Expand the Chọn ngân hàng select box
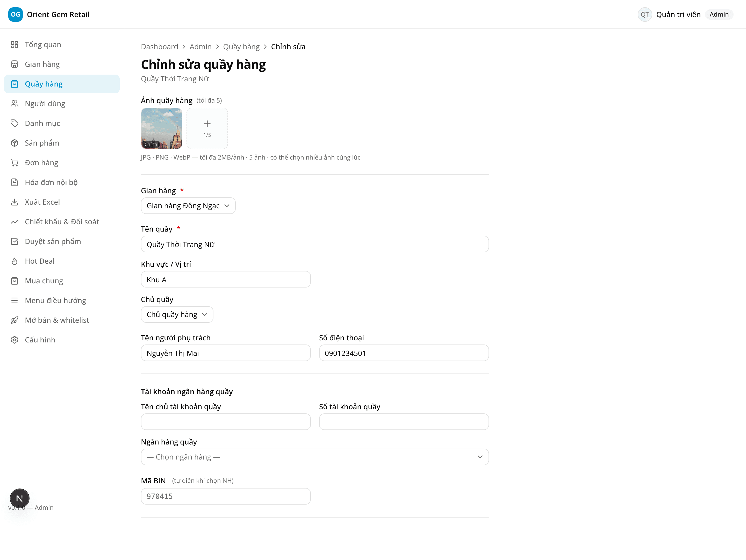This screenshot has width=746, height=560. tap(315, 457)
